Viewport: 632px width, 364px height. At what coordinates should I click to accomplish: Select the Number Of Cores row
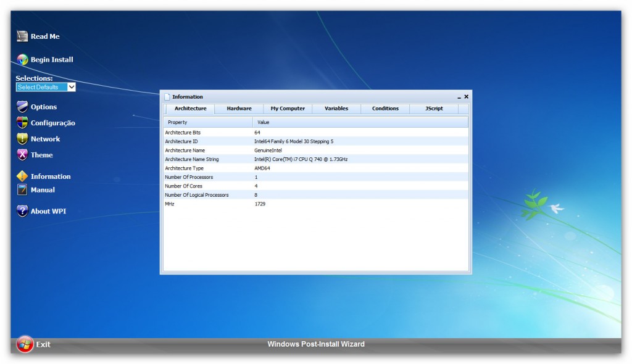[x=315, y=186]
